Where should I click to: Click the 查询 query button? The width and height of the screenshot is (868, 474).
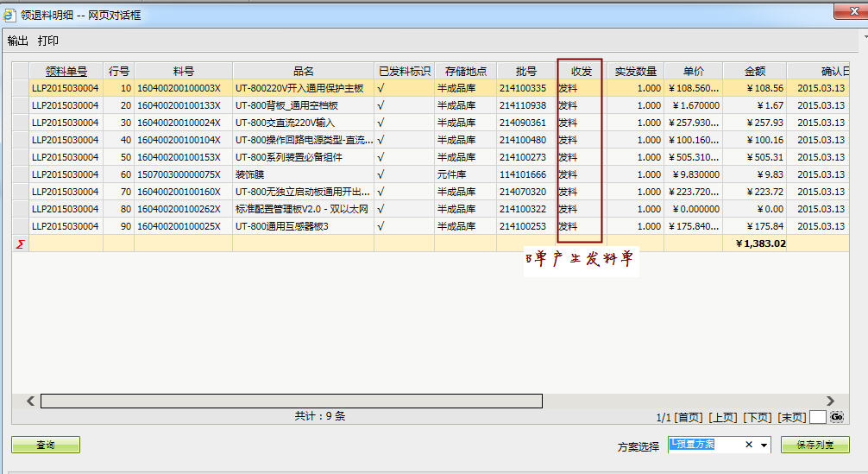pos(46,445)
